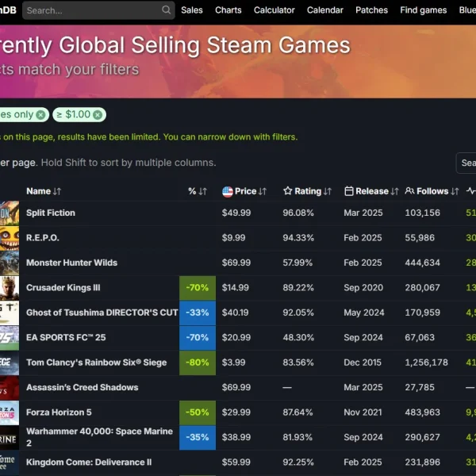Viewport: 476px width, 476px height.
Task: Click the calendar icon beside Release
Action: click(x=349, y=191)
